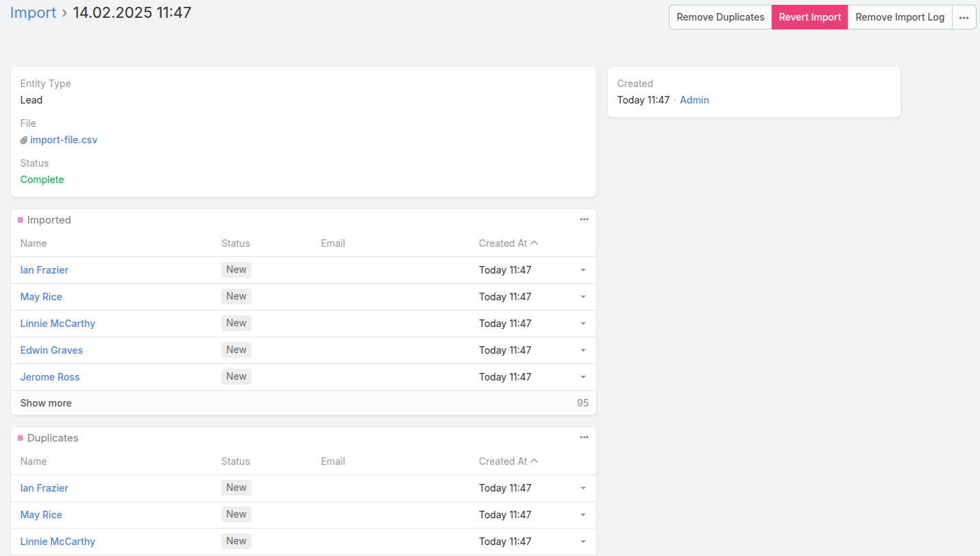Click the Remove Duplicates button
The width and height of the screenshot is (980, 556).
pyautogui.click(x=720, y=17)
